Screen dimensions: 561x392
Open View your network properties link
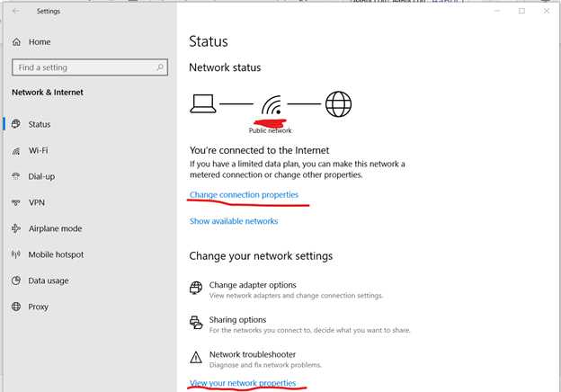243,383
